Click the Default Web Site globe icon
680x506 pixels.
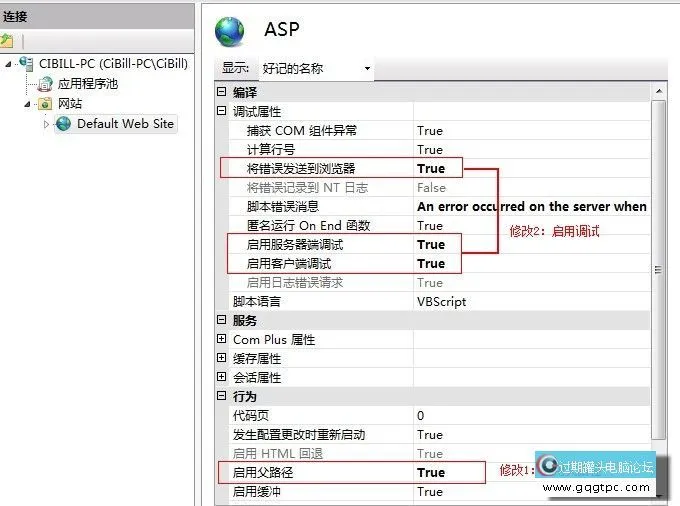point(64,124)
